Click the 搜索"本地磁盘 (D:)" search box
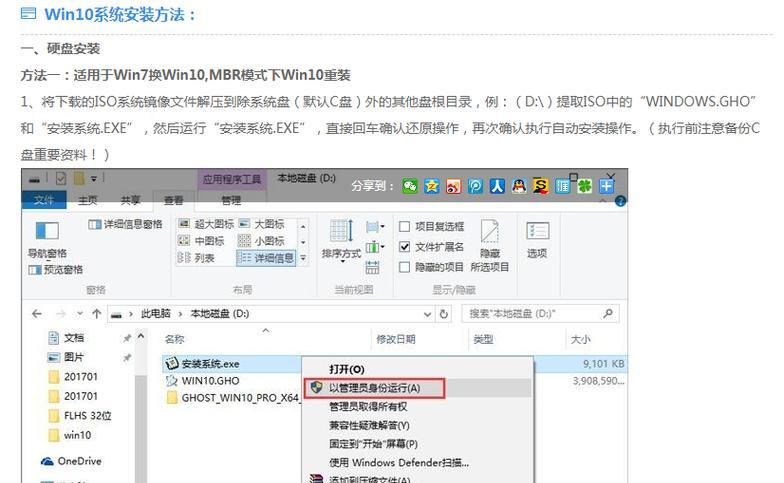784x483 pixels. coord(540,314)
